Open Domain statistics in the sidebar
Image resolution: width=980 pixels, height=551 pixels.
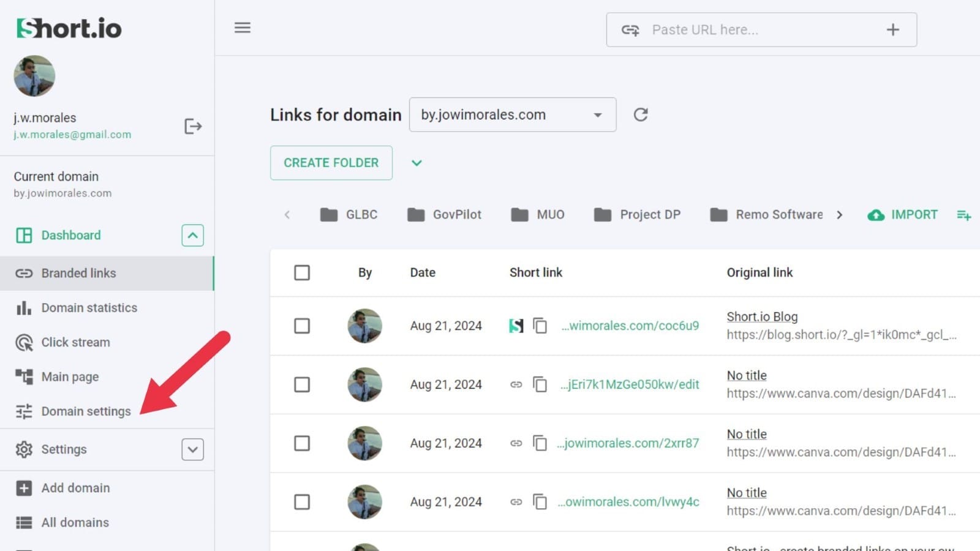[x=107, y=308]
